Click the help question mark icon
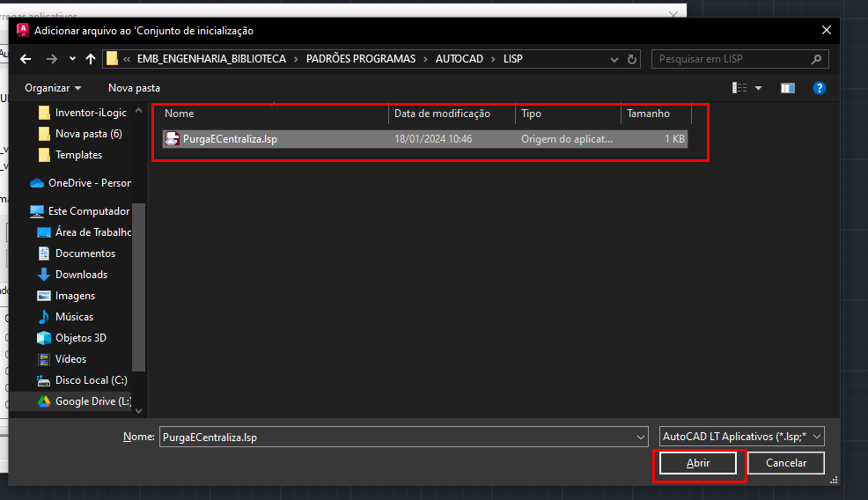This screenshot has width=868, height=500. [819, 88]
